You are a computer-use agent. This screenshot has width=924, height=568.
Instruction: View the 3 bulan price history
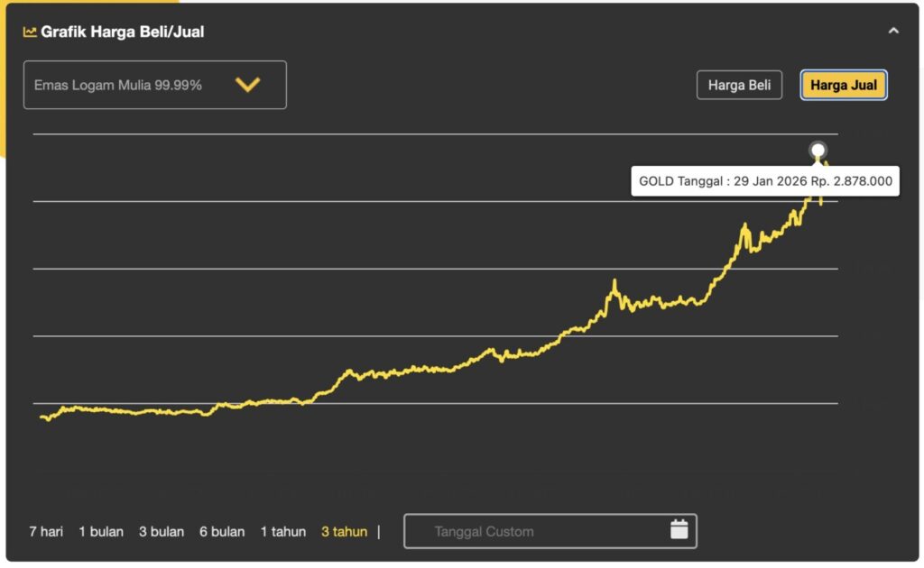pyautogui.click(x=161, y=531)
